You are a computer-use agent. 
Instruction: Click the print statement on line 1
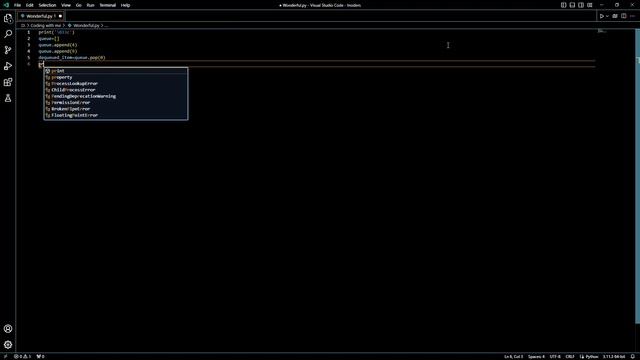click(x=56, y=32)
